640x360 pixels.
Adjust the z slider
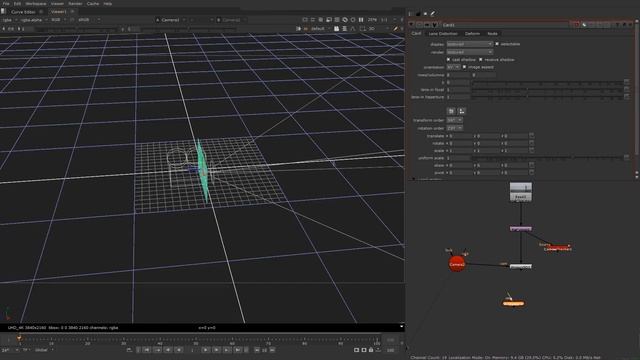[547, 82]
